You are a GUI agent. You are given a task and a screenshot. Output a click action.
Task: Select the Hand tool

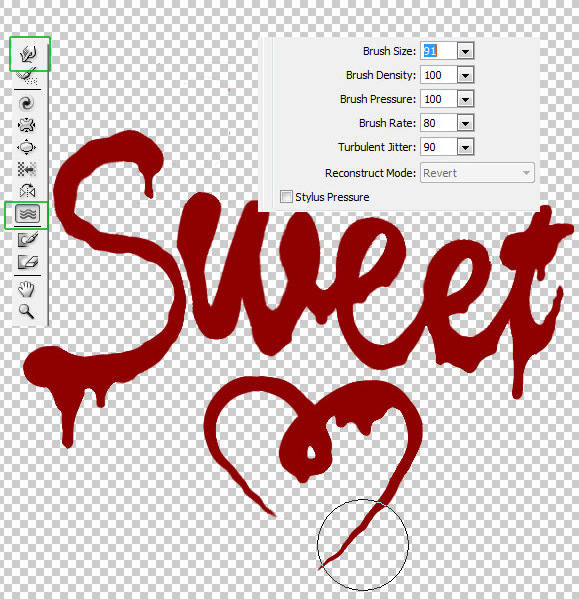click(x=26, y=289)
